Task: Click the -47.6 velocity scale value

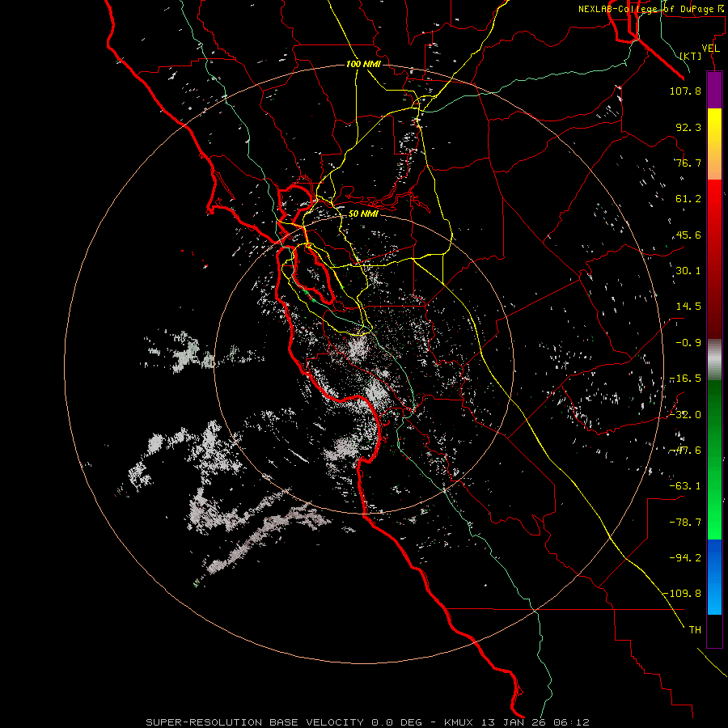Action: (685, 451)
